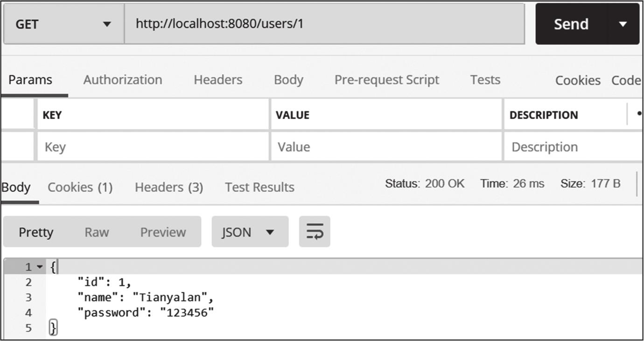Open the request Body tab
Image resolution: width=644 pixels, height=341 pixels.
288,80
